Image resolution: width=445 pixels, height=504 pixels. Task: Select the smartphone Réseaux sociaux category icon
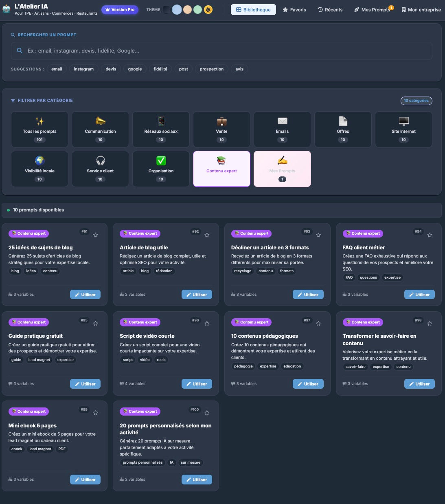[161, 121]
